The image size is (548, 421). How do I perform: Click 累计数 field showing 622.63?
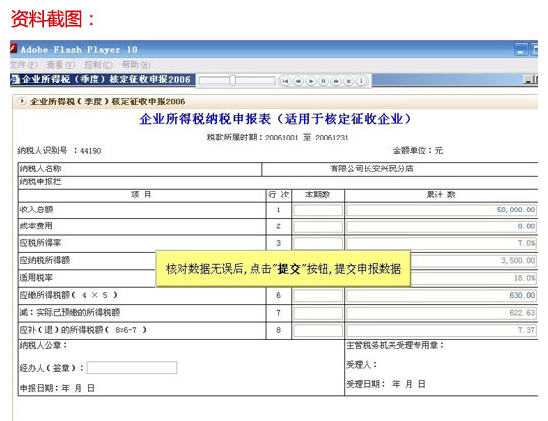click(441, 313)
